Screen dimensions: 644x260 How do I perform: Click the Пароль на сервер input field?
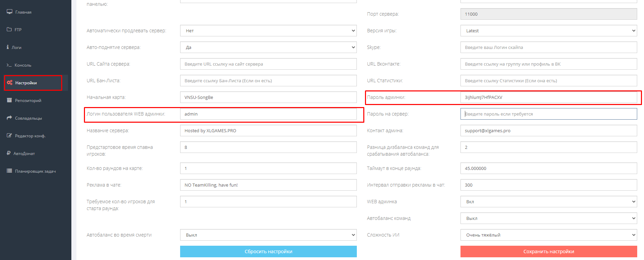pyautogui.click(x=549, y=114)
